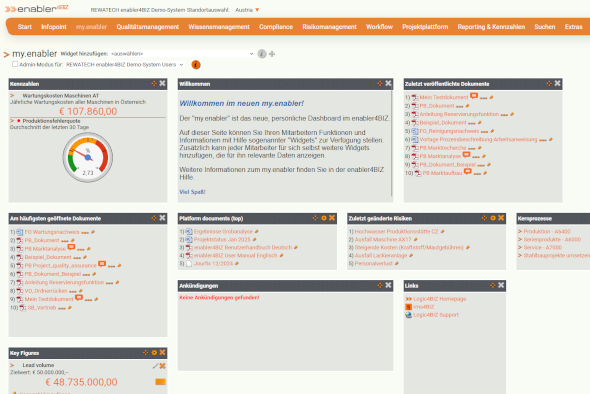The image size is (590, 394).
Task: Click the add widget plus icon
Action: (272, 54)
